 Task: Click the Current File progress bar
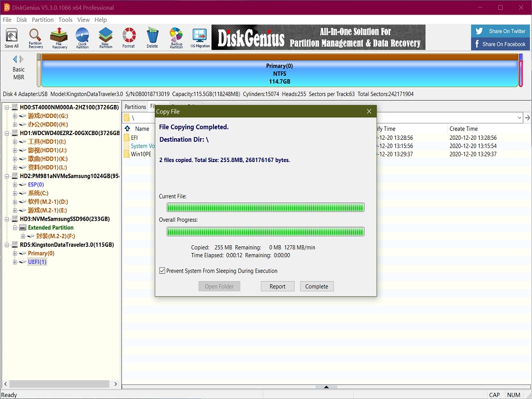(x=265, y=207)
